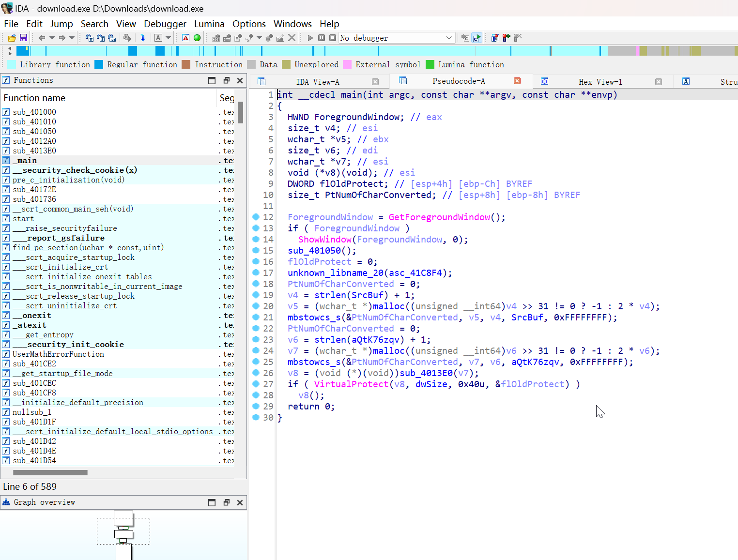Click the add breakpoint icon
This screenshot has height=560, width=738.
tap(506, 38)
